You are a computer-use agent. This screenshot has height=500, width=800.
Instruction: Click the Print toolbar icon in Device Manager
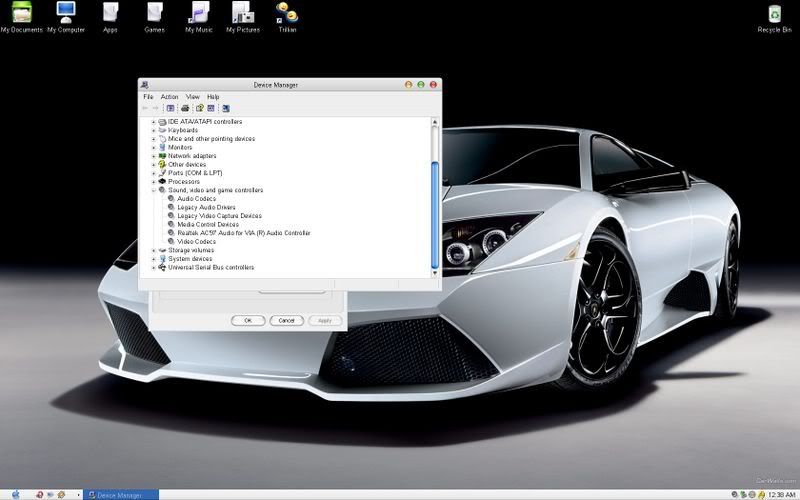click(x=186, y=108)
